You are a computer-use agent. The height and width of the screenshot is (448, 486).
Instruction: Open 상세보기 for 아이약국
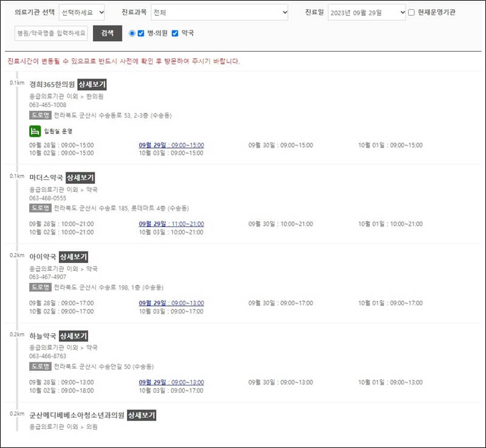[74, 257]
